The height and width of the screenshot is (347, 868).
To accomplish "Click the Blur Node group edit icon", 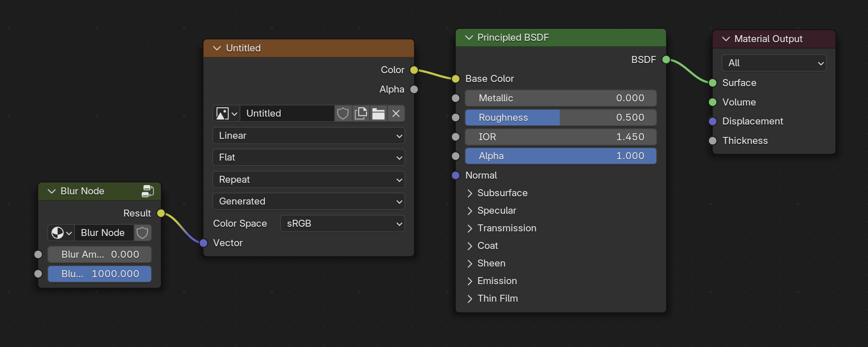I will click(x=147, y=191).
